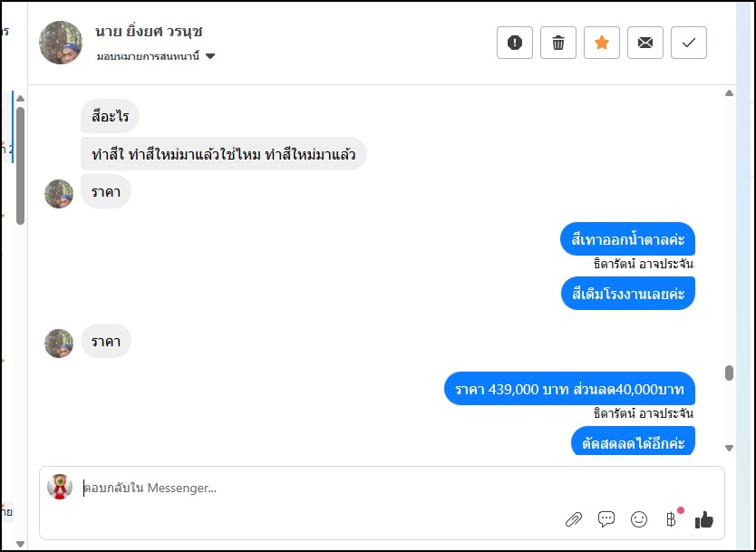This screenshot has width=756, height=552.
Task: Mark the conversation as spam
Action: pyautogui.click(x=515, y=43)
